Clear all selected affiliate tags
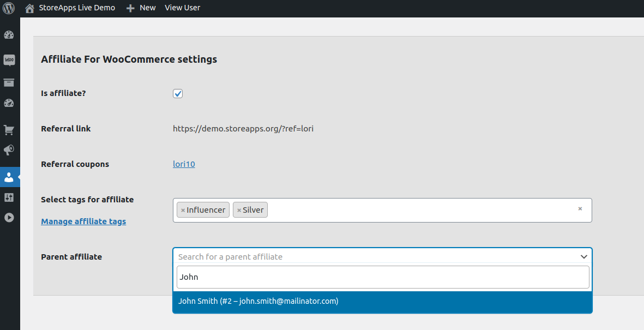Viewport: 644px width, 330px height. tap(580, 208)
